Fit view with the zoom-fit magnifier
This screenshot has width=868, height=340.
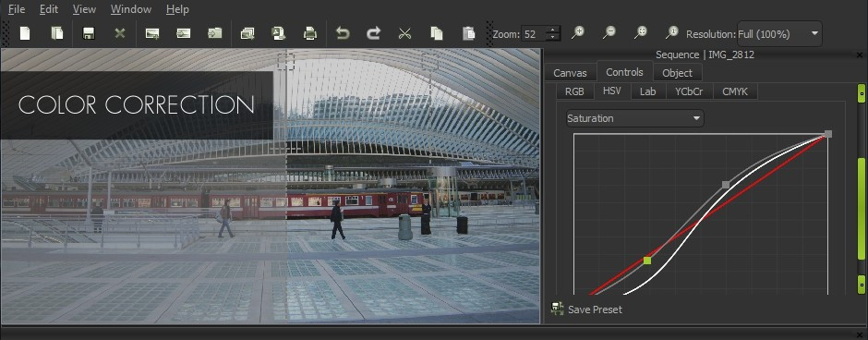click(641, 32)
